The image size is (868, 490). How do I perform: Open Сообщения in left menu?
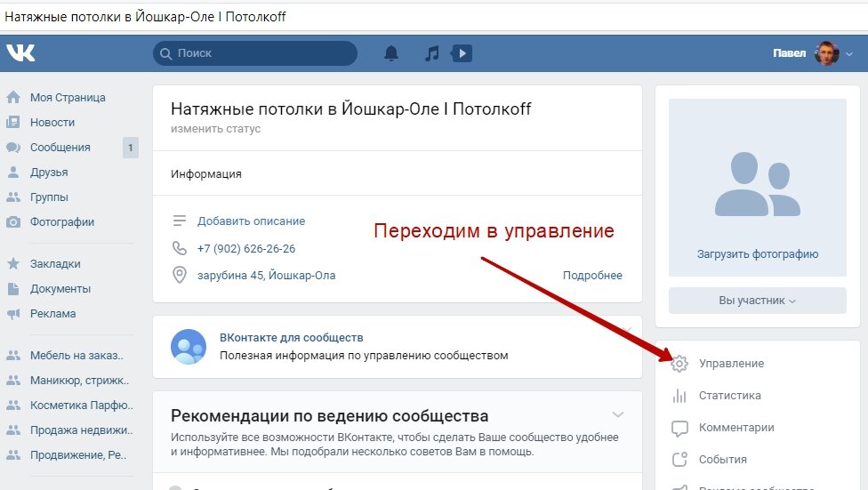[60, 148]
